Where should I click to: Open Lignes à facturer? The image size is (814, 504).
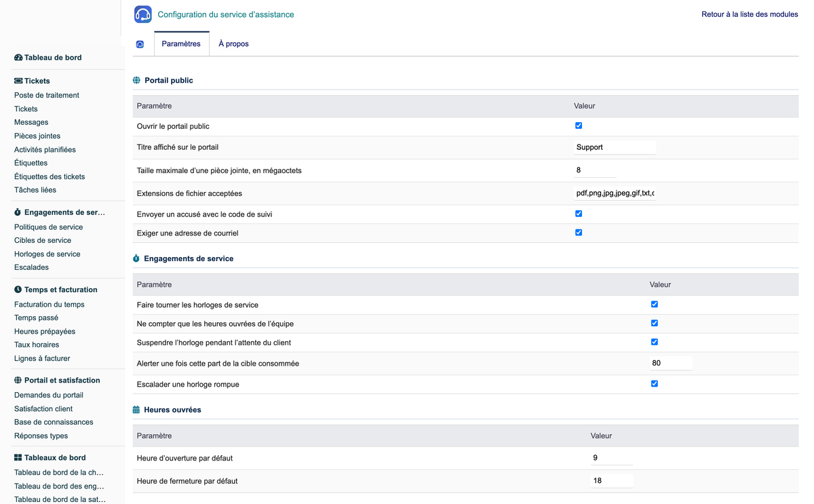[x=42, y=358]
